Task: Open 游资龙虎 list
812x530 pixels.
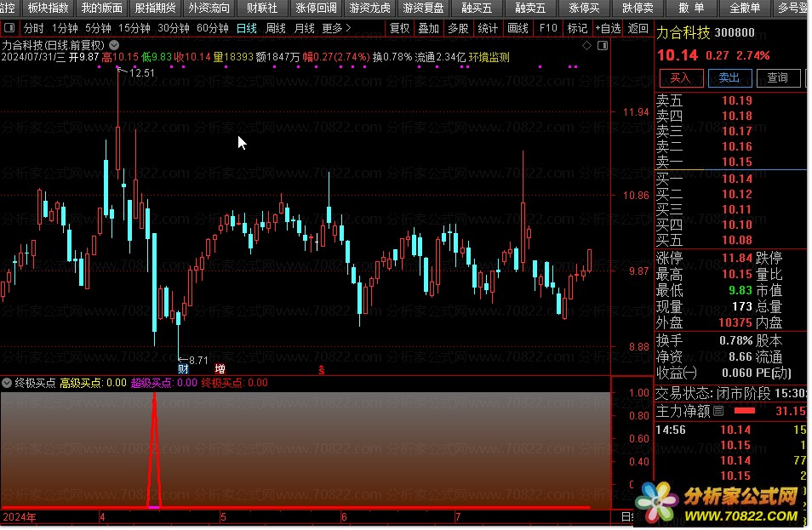Action: (x=369, y=8)
